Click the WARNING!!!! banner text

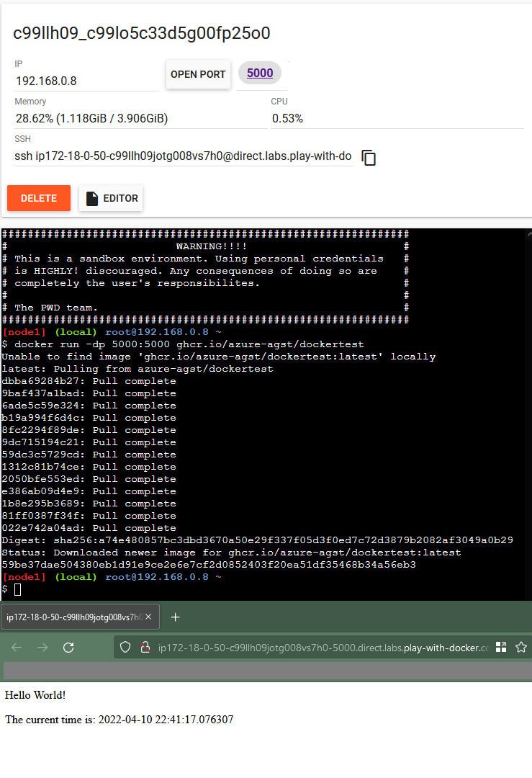pyautogui.click(x=211, y=246)
